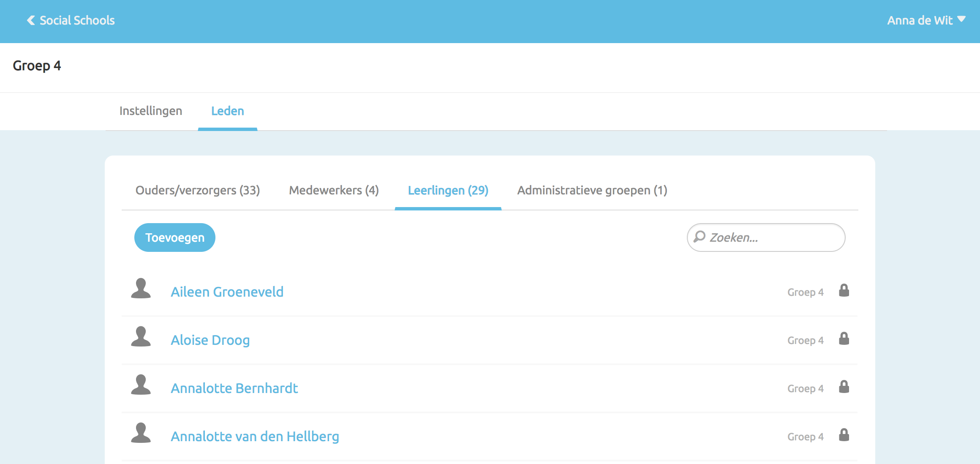
Task: Click Groep 4 label in Annalotte van den Hellberg's row
Action: click(x=806, y=437)
